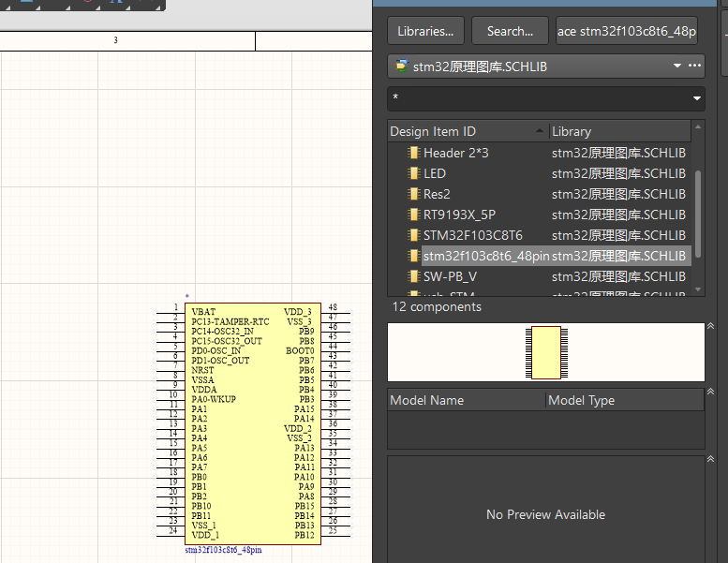The height and width of the screenshot is (563, 728).
Task: Click the component list scroll down arrow
Action: pos(698,289)
